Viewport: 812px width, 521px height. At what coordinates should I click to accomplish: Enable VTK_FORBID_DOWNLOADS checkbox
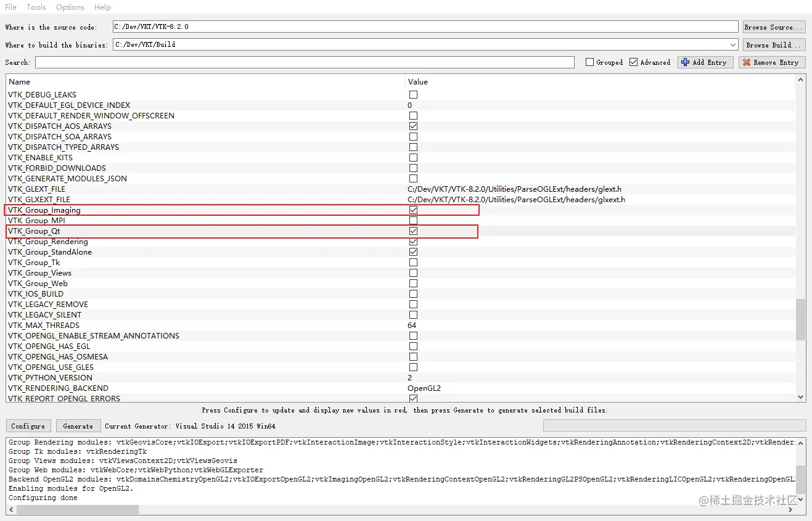point(413,168)
